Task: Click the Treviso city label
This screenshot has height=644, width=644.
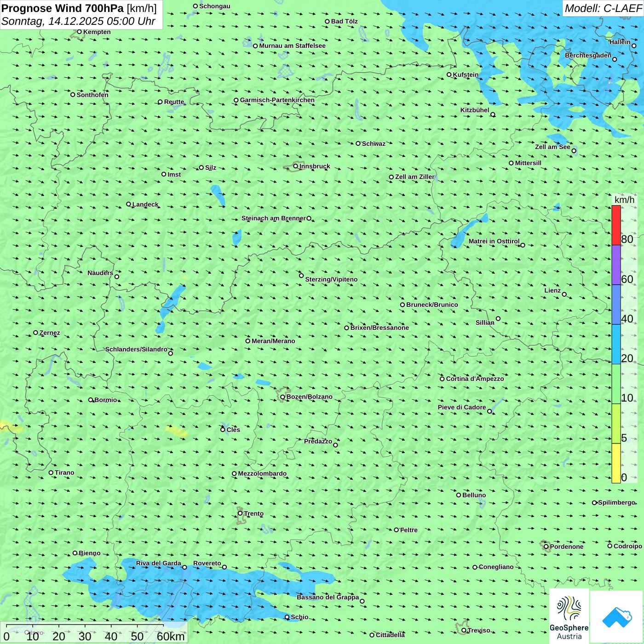Action: 479,630
